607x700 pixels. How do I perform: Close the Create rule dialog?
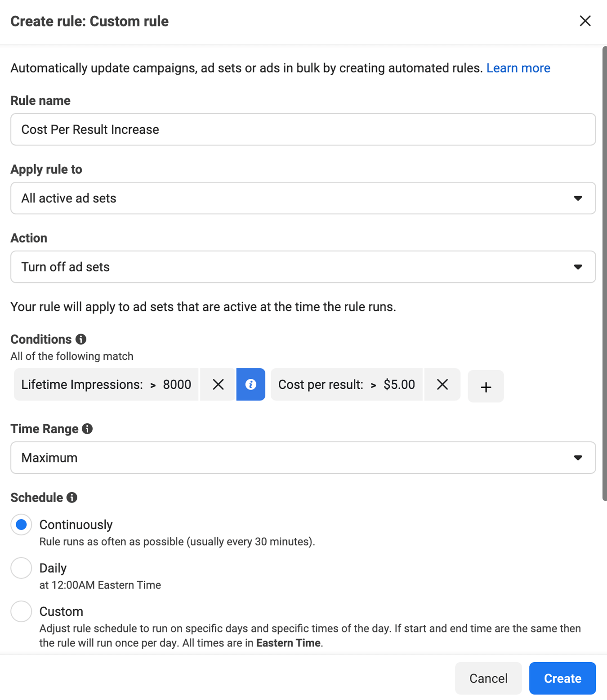point(585,21)
